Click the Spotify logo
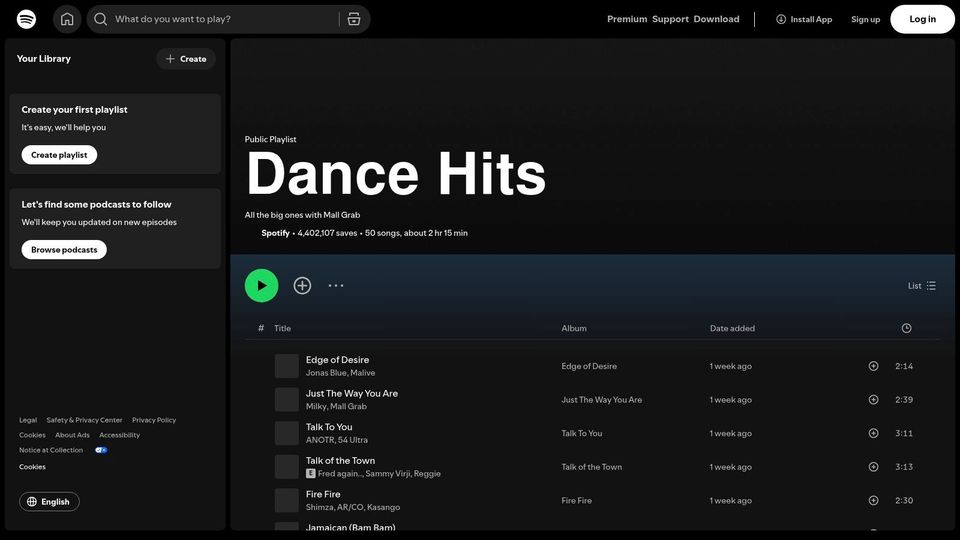This screenshot has height=540, width=960. [26, 19]
